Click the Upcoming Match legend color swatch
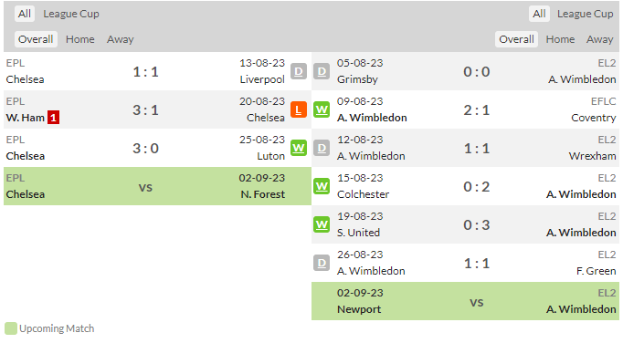The height and width of the screenshot is (364, 623). click(11, 328)
